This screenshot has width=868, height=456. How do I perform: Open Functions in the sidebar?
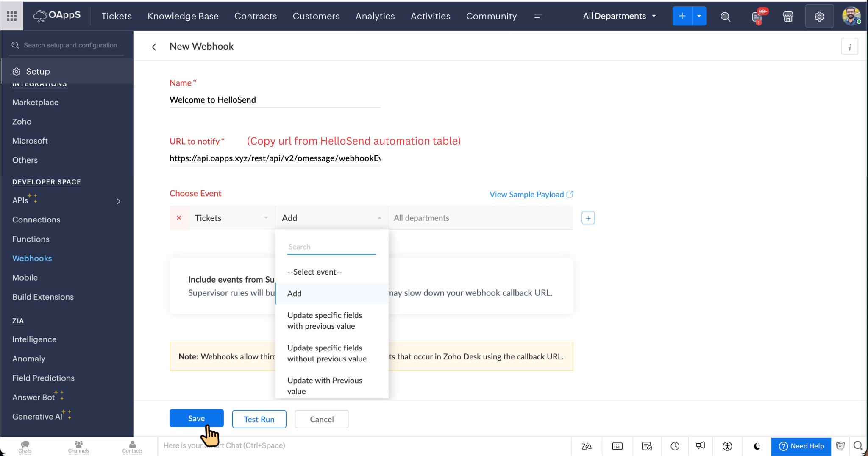coord(31,239)
